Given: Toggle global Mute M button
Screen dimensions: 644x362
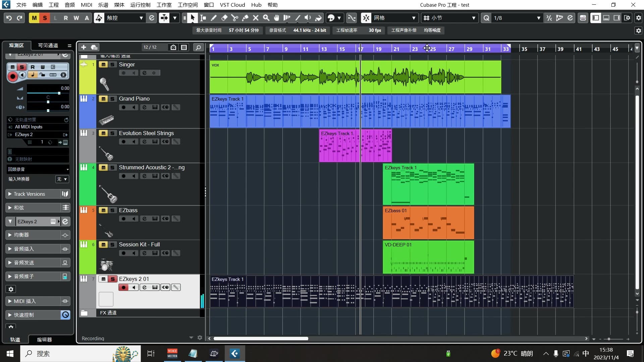Looking at the screenshot, I should (x=34, y=18).
